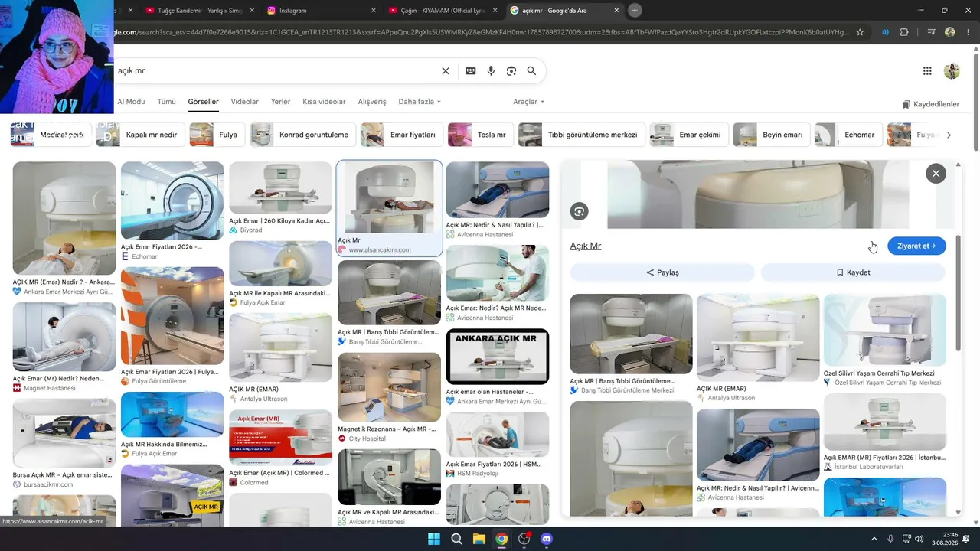This screenshot has width=980, height=551.
Task: Submit search with the magnifier icon
Action: pyautogui.click(x=531, y=70)
